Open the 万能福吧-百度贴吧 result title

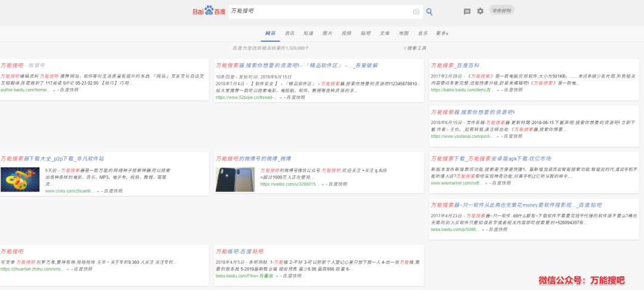coord(240,251)
